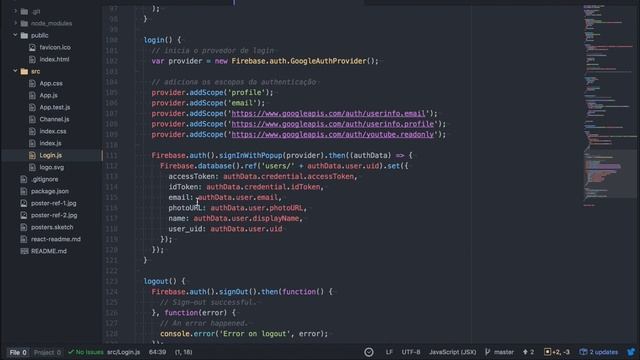Open the googleapis userinfo.profile URL

(x=333, y=124)
